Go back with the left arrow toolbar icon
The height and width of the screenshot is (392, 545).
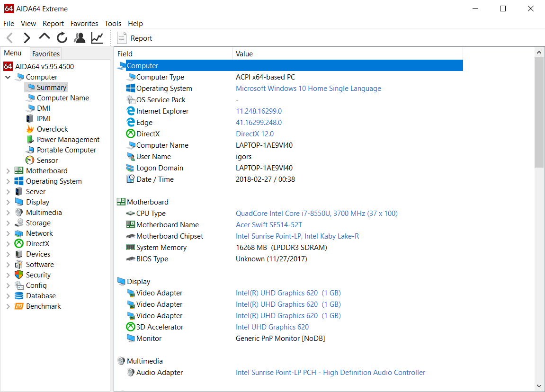pyautogui.click(x=10, y=37)
